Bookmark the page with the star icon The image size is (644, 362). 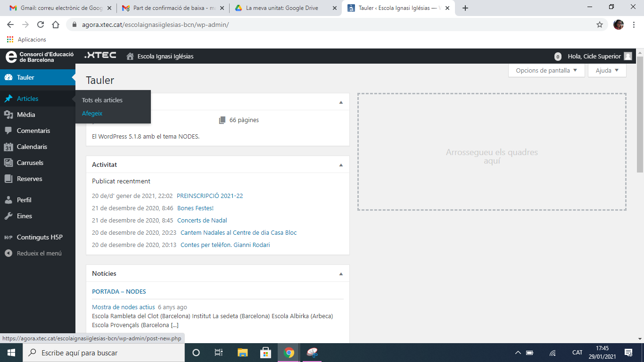click(x=600, y=25)
